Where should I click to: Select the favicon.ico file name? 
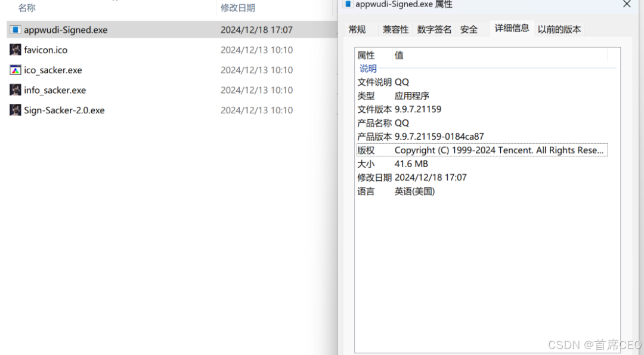(x=45, y=50)
